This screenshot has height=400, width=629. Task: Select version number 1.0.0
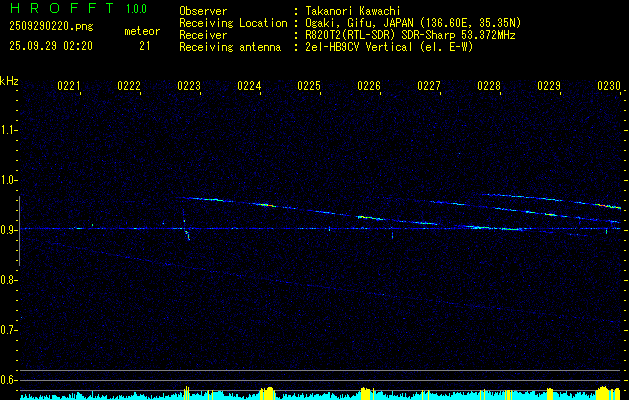point(136,9)
